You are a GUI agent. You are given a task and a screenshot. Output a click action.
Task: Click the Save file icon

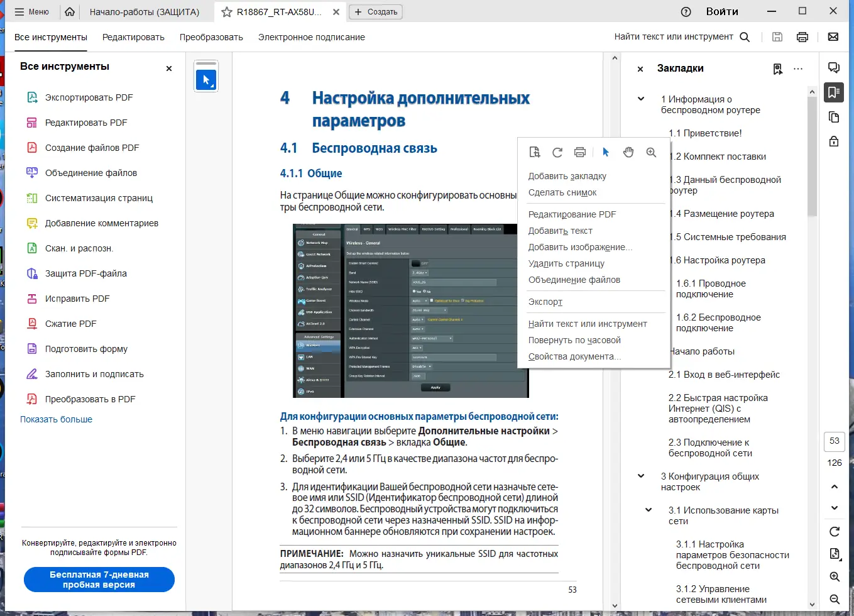click(777, 36)
